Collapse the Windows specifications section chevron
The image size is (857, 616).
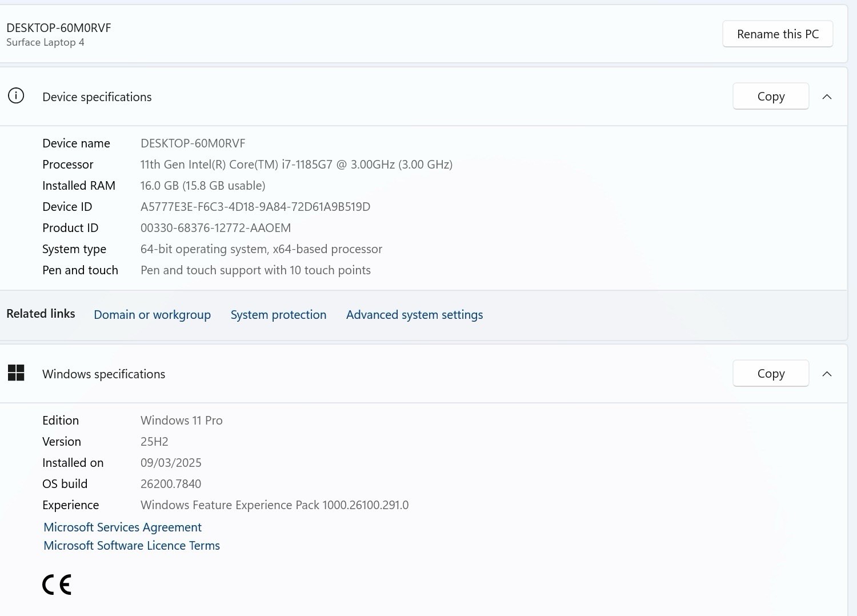coord(827,374)
